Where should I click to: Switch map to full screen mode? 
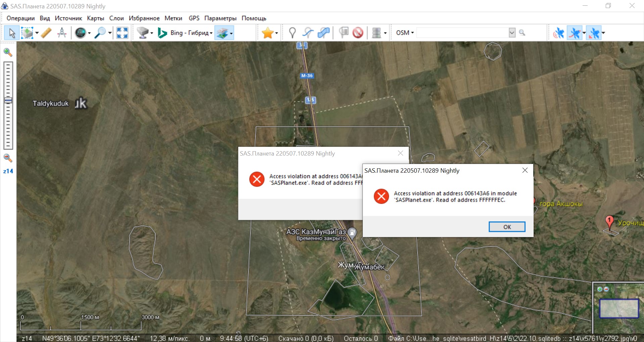[x=122, y=33]
